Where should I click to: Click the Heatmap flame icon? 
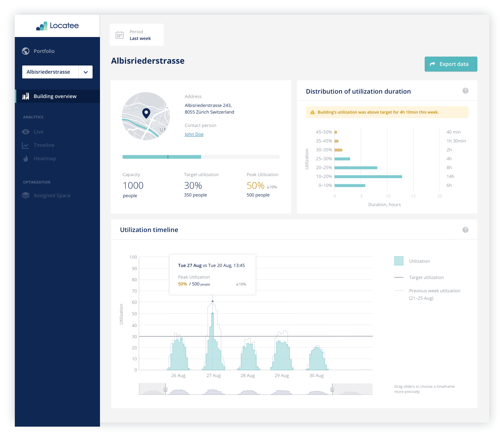coord(26,159)
